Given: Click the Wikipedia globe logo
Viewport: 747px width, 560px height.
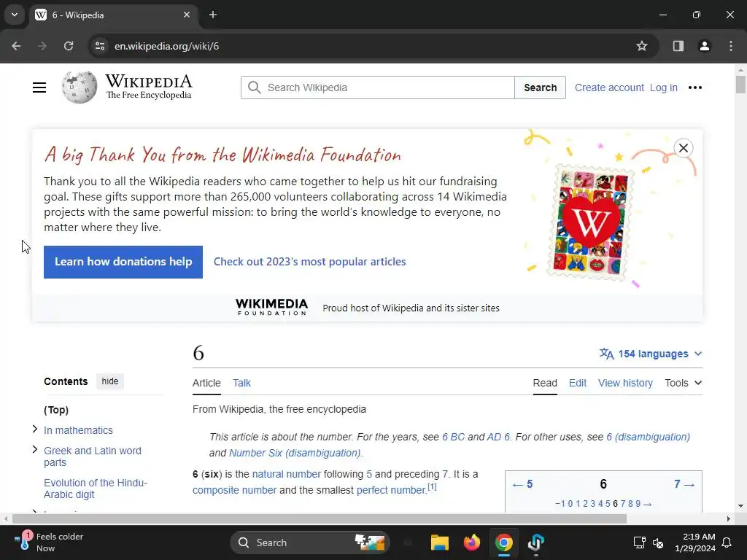Looking at the screenshot, I should coord(79,87).
